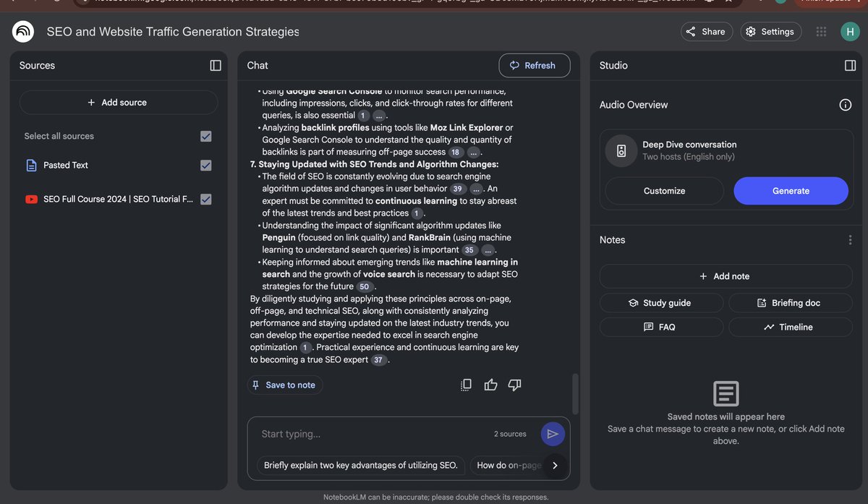
Task: Click Refresh in Chat panel
Action: (x=535, y=65)
